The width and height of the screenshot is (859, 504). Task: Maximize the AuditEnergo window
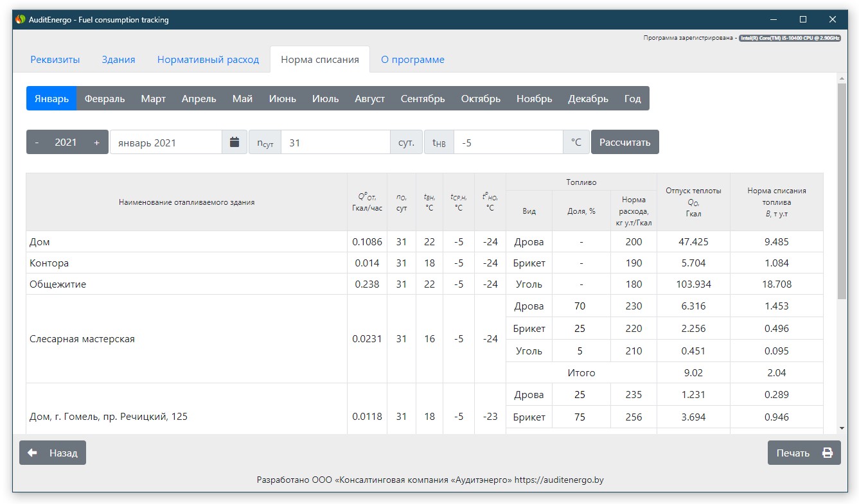click(x=803, y=20)
